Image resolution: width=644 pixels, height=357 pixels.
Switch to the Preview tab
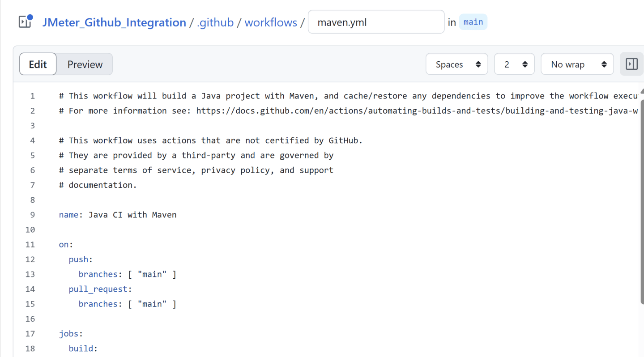pos(85,64)
